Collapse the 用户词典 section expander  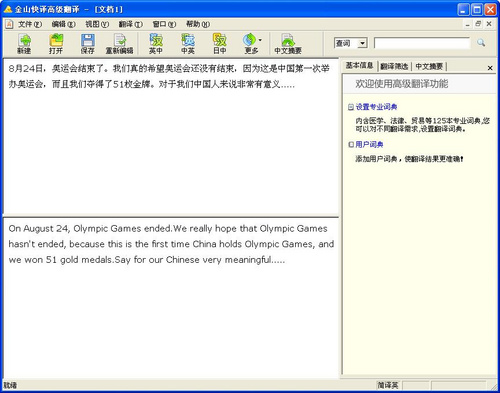click(x=351, y=144)
